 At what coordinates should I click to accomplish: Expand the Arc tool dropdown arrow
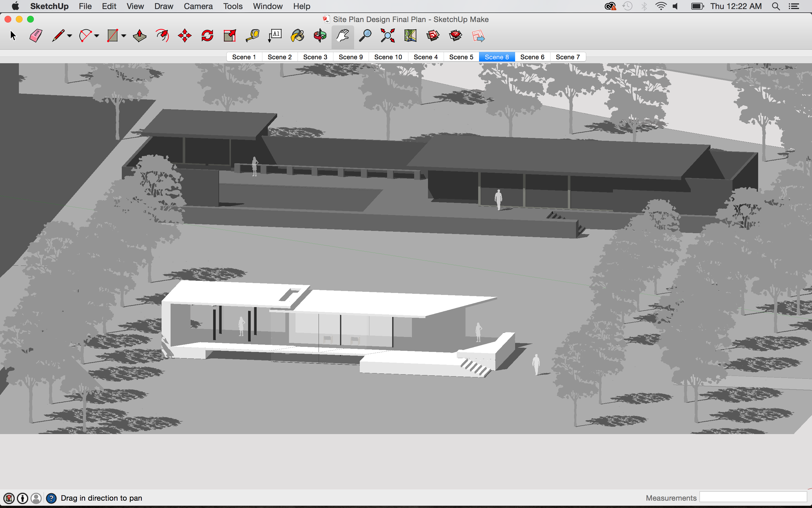97,36
